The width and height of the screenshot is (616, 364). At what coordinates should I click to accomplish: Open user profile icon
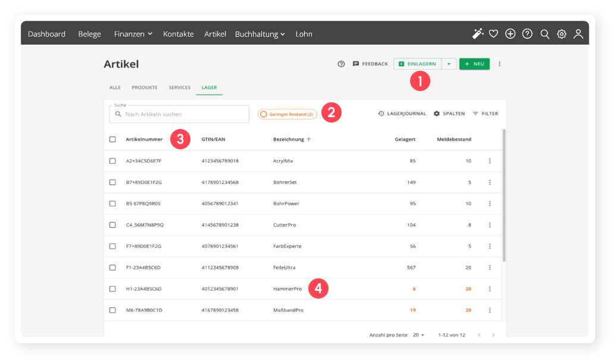click(578, 34)
